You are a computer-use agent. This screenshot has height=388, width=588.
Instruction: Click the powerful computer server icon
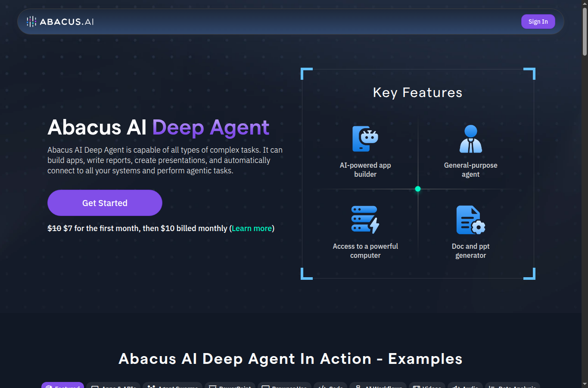365,220
